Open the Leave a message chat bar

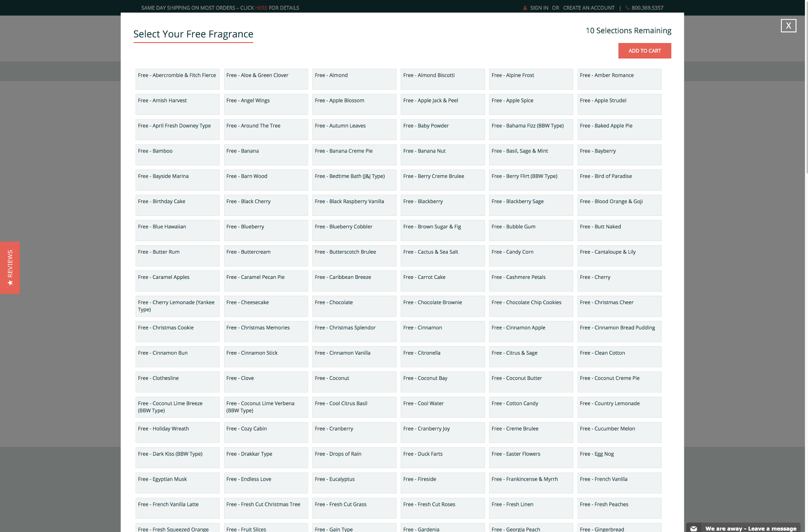[x=750, y=528]
